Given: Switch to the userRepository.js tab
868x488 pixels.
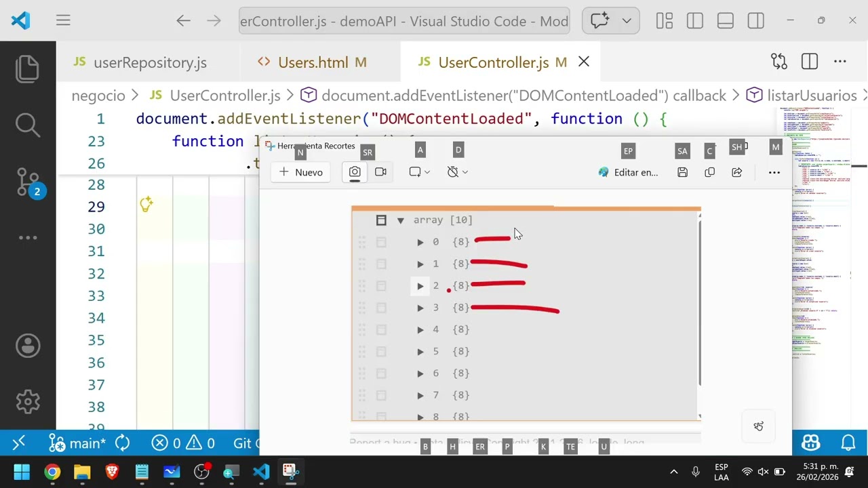Looking at the screenshot, I should coord(149,62).
